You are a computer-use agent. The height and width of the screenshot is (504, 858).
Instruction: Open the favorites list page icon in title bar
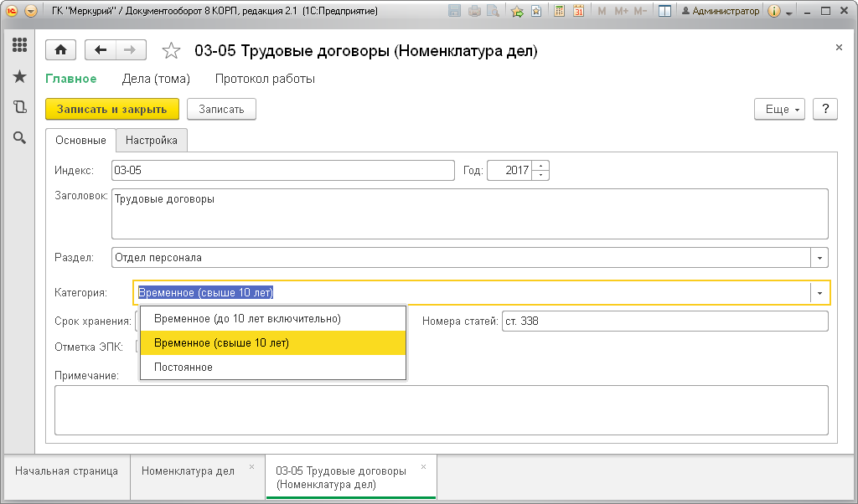click(537, 11)
